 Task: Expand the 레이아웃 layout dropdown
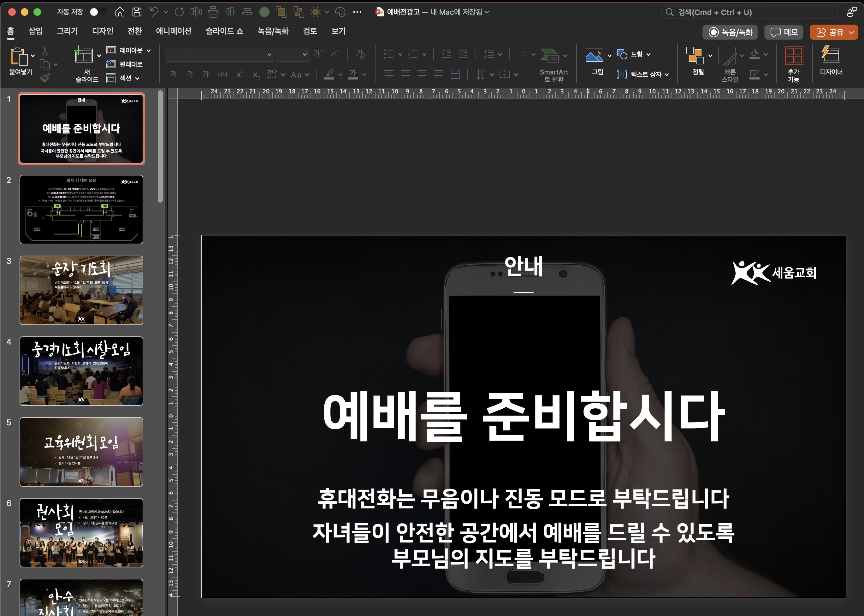pos(148,50)
